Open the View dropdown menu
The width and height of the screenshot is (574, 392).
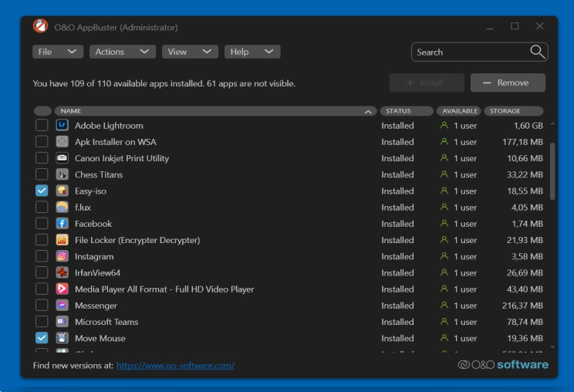pyautogui.click(x=190, y=52)
